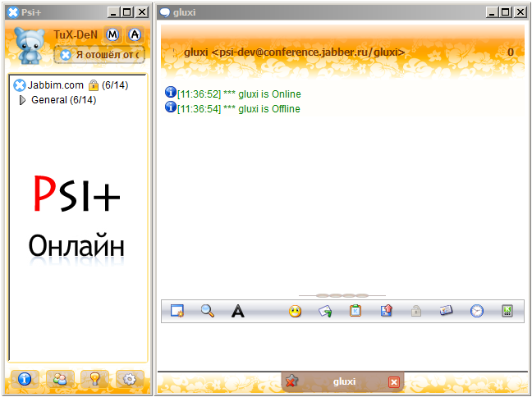This screenshot has height=397, width=532.
Task: Click the clock icon in chat toolbar
Action: [x=477, y=311]
